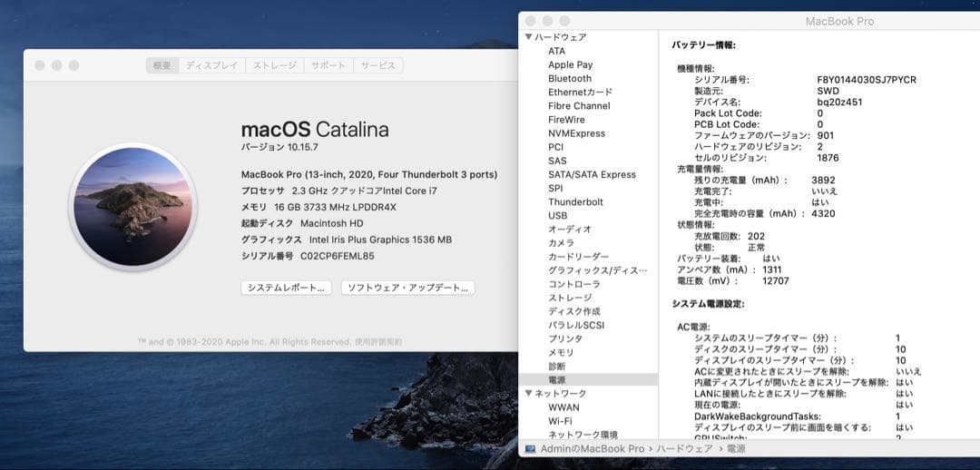Open the ディスプレイ tab
The width and height of the screenshot is (980, 470).
point(211,65)
